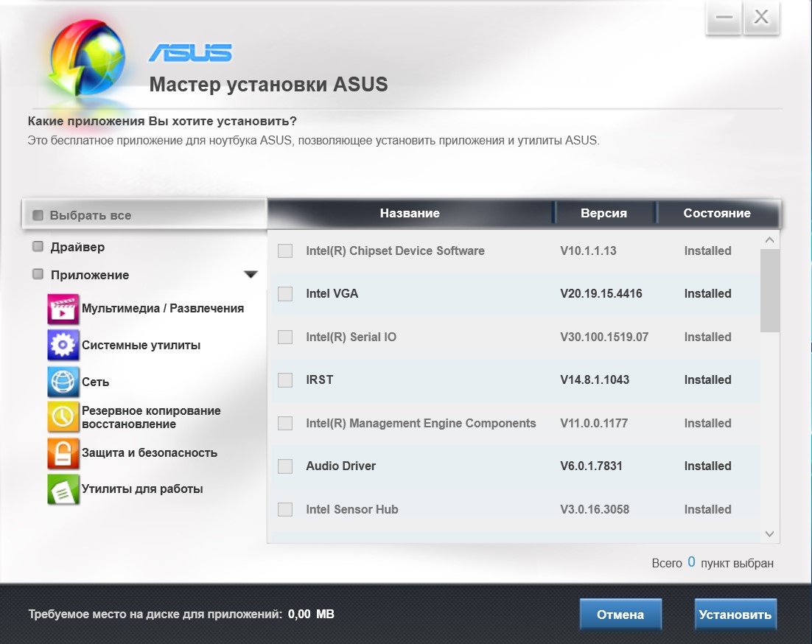Viewport: 812px width, 644px height.
Task: Open 'Утилиты для работы' category
Action: (x=142, y=489)
